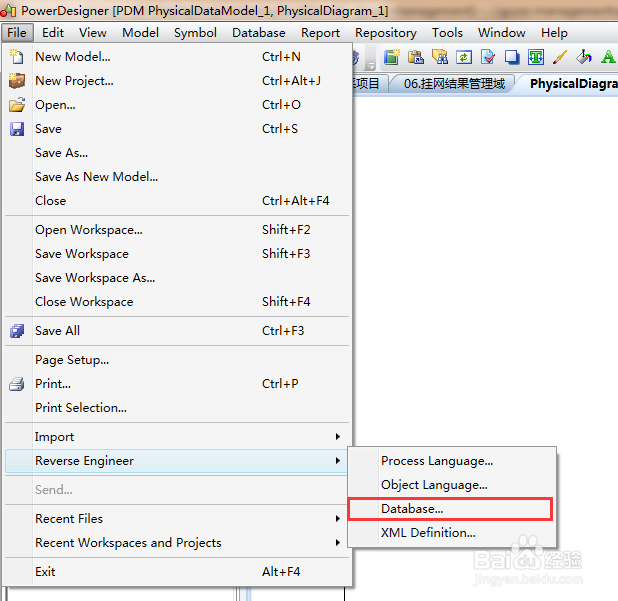Open the View menu
Image resolution: width=618 pixels, height=601 pixels.
(93, 33)
